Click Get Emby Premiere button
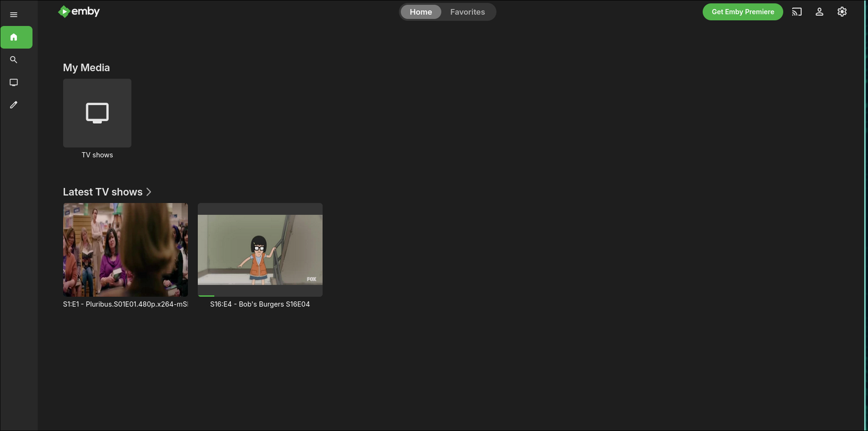Viewport: 868px width, 431px height. 742,12
